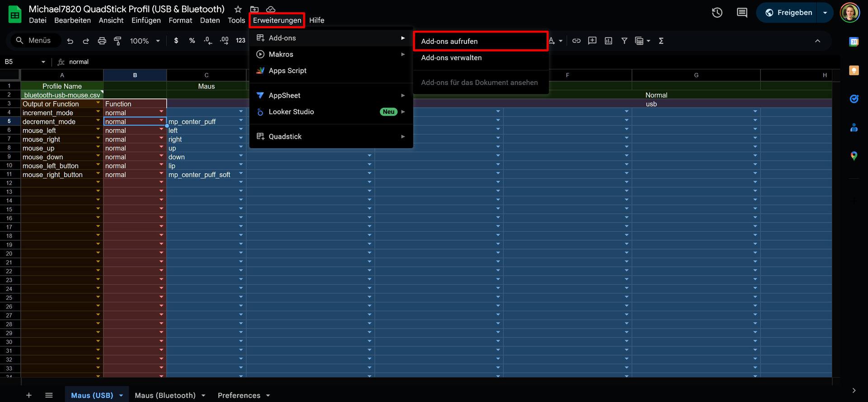Open dropdown arrow beside Freigeben button

tap(825, 13)
